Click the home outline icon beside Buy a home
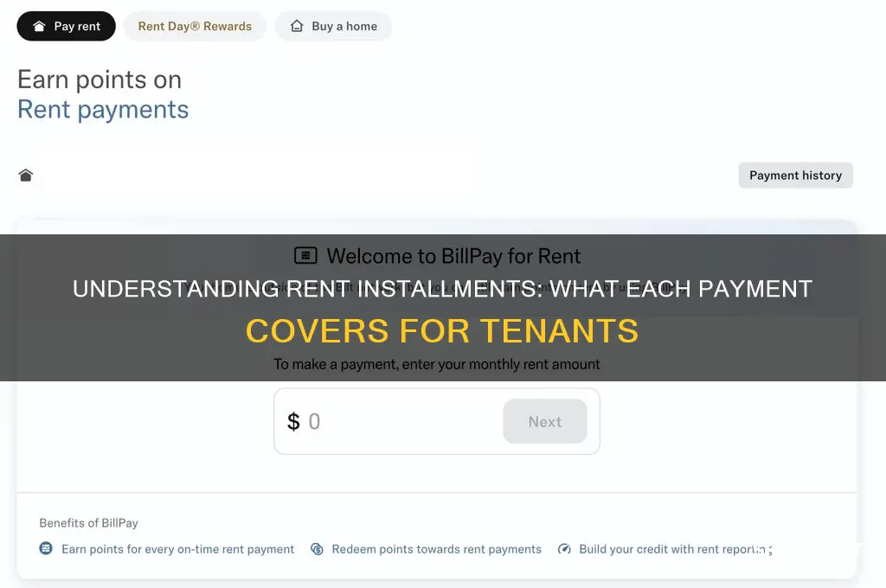Image resolution: width=886 pixels, height=588 pixels. (297, 26)
